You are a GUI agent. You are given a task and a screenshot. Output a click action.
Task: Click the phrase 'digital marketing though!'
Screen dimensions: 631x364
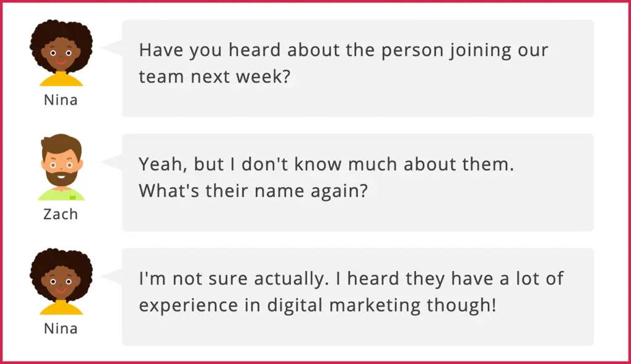click(381, 305)
